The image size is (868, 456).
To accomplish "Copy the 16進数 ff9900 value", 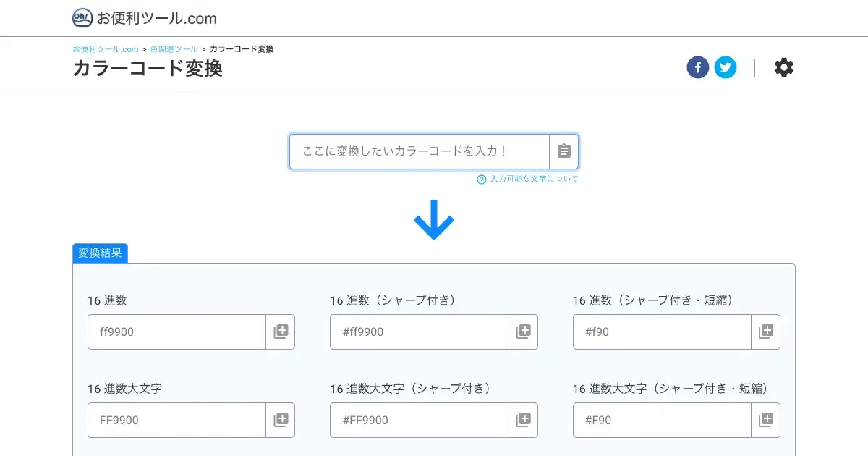I will click(x=281, y=332).
